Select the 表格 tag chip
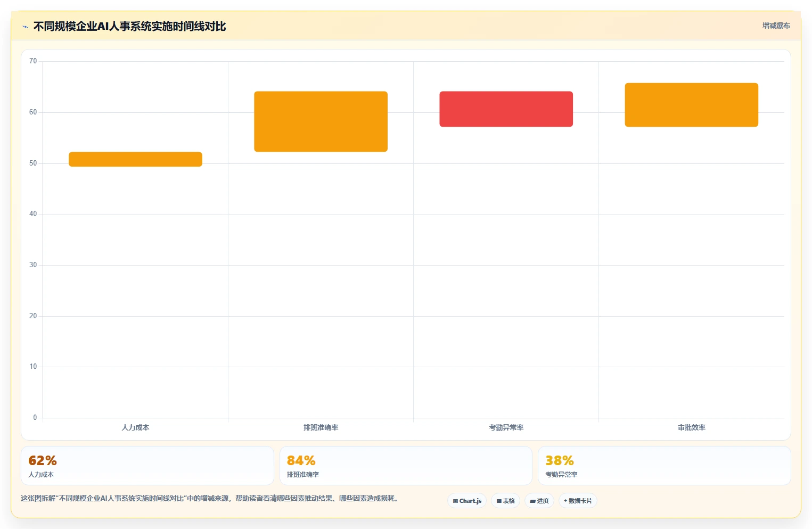812x529 pixels. pyautogui.click(x=505, y=501)
